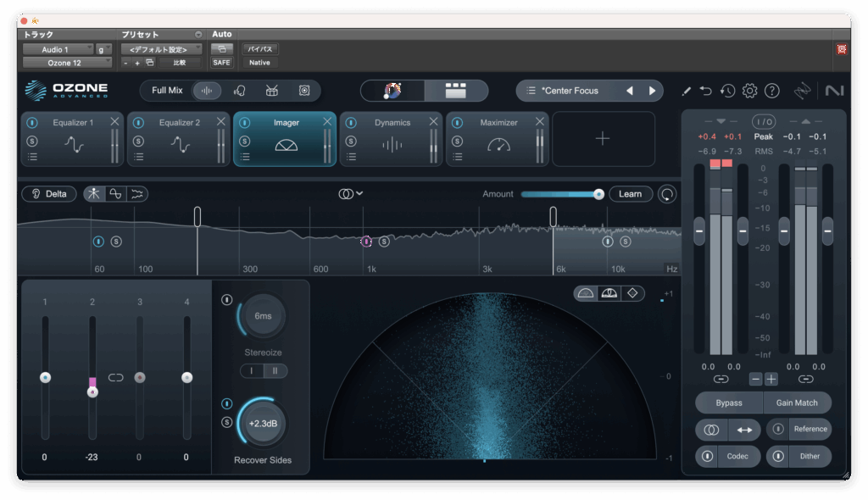Toggle the Imager module power button
This screenshot has height=500, width=868.
coord(244,123)
